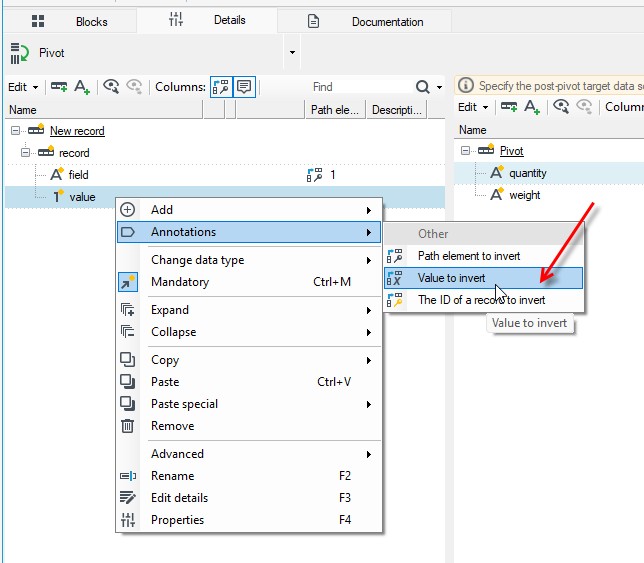Click the Pivot block icon
The width and height of the screenshot is (644, 563).
(19, 53)
